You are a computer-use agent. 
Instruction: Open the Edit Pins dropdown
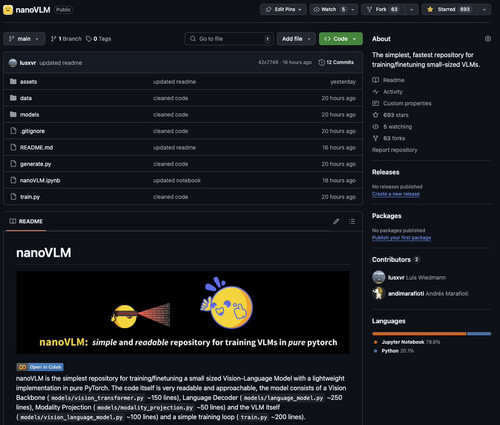[x=283, y=9]
